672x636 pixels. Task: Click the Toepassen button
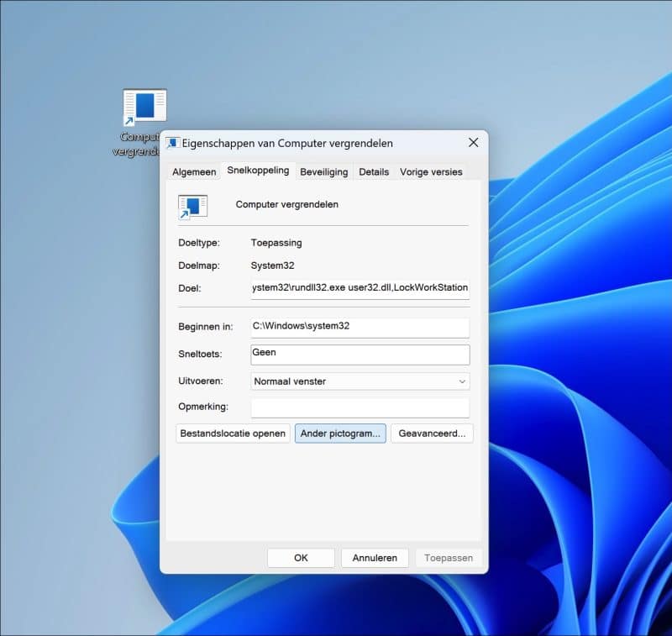[x=449, y=558]
